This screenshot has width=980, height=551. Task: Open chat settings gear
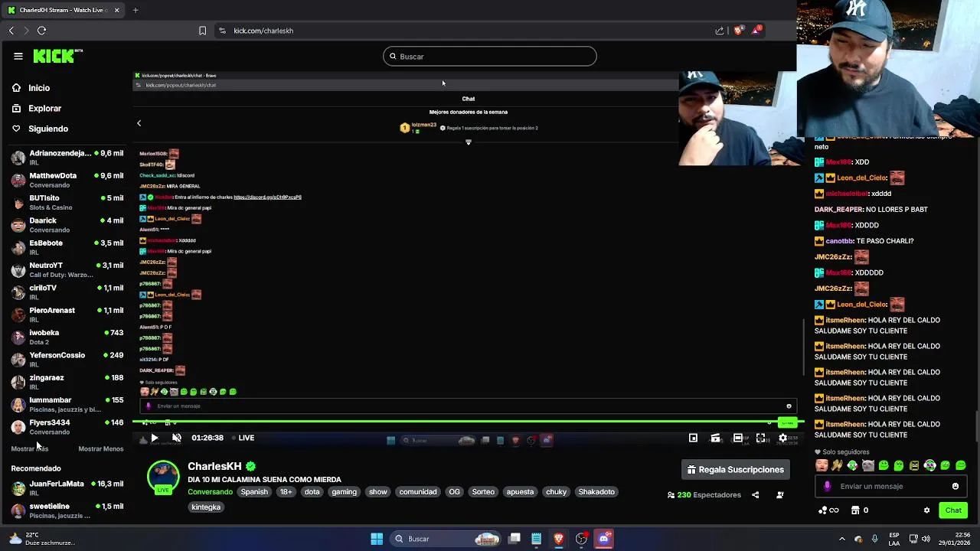(x=926, y=510)
